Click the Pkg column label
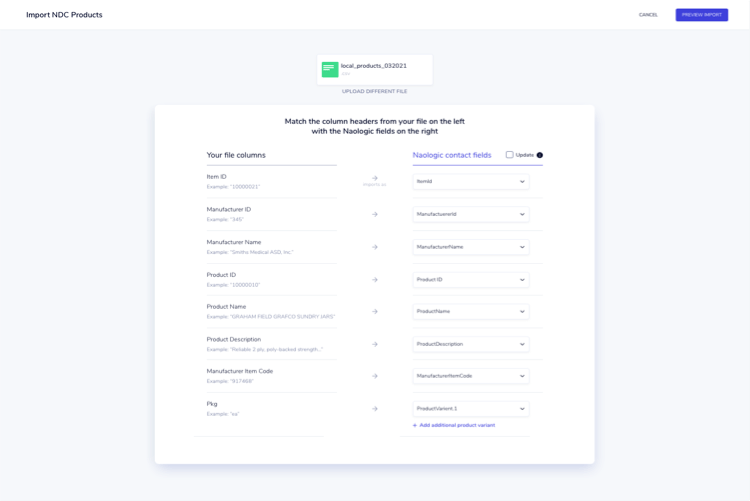The height and width of the screenshot is (501, 750). point(212,404)
